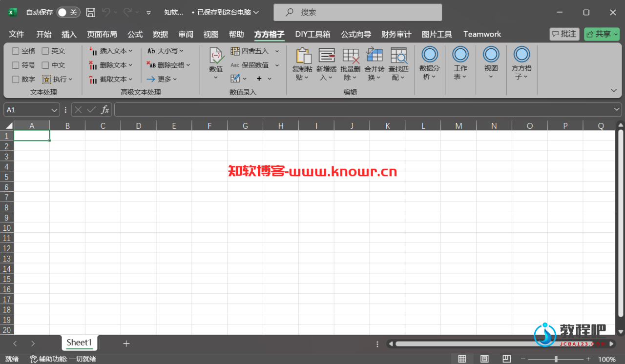The height and width of the screenshot is (364, 625).
Task: Open the 批量删除 tool
Action: pyautogui.click(x=351, y=64)
